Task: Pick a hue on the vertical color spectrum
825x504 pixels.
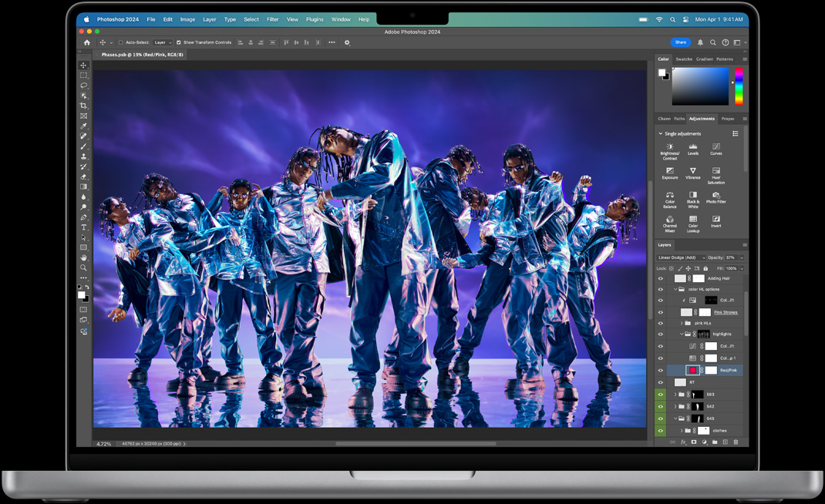Action: 739,85
